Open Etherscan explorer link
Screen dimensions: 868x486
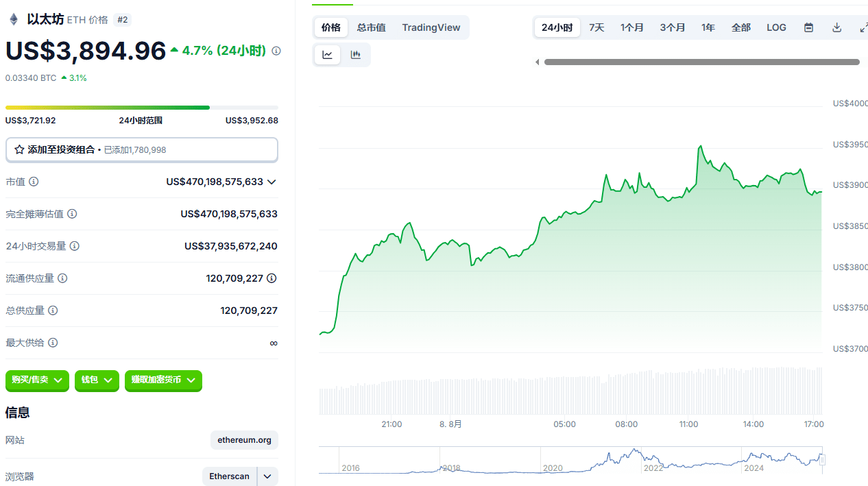click(229, 476)
